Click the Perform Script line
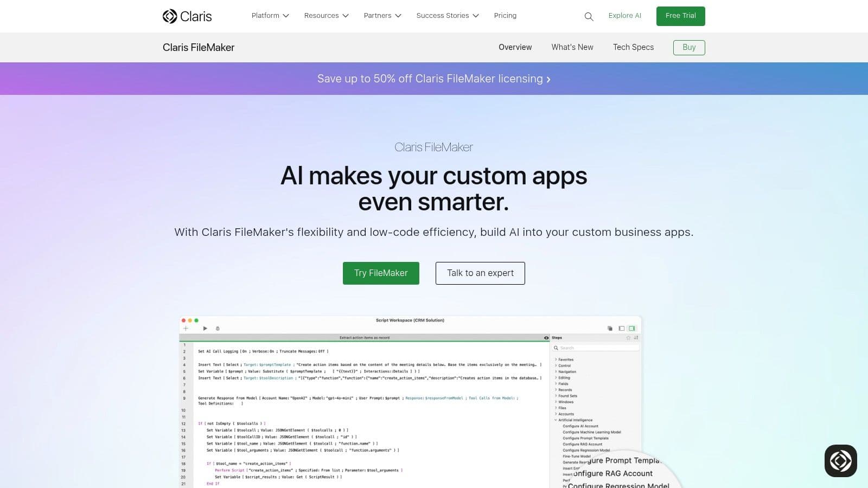The image size is (868, 488). tap(309, 470)
